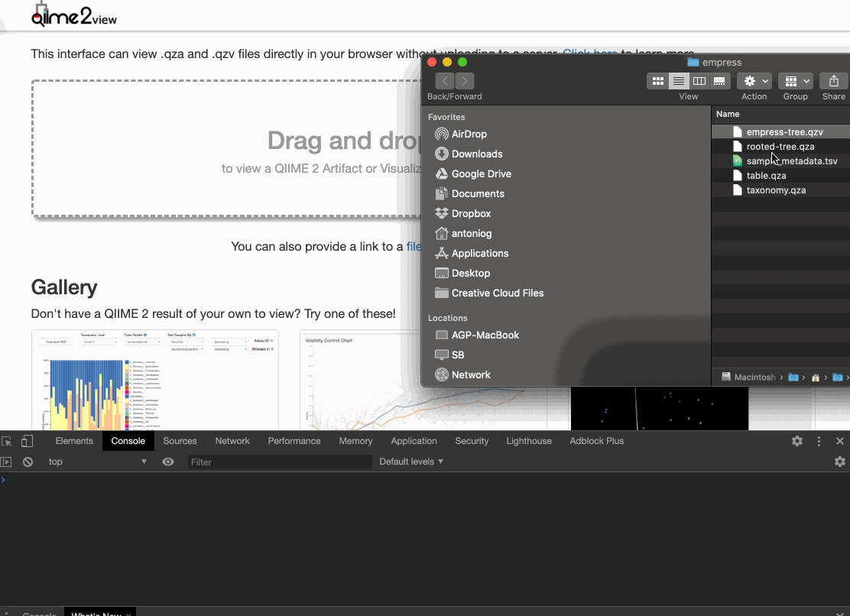Image resolution: width=850 pixels, height=616 pixels.
Task: Click the Share button in the Finder toolbar
Action: tap(832, 81)
